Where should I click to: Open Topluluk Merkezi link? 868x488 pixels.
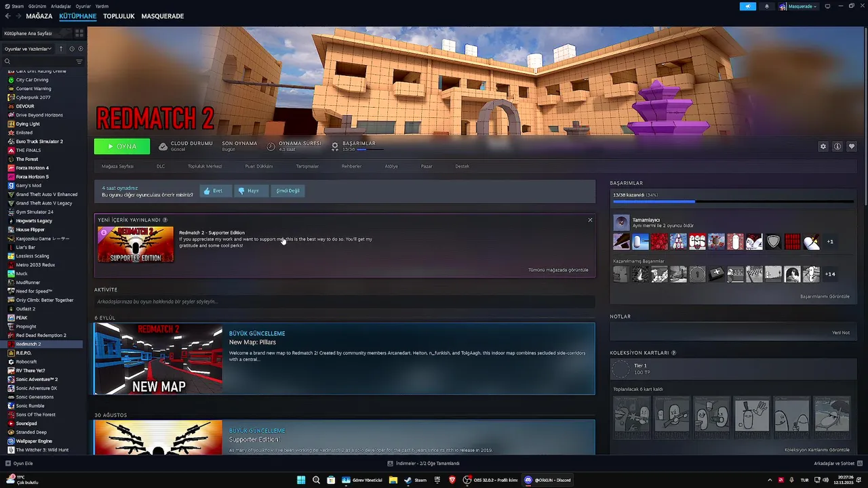205,166
